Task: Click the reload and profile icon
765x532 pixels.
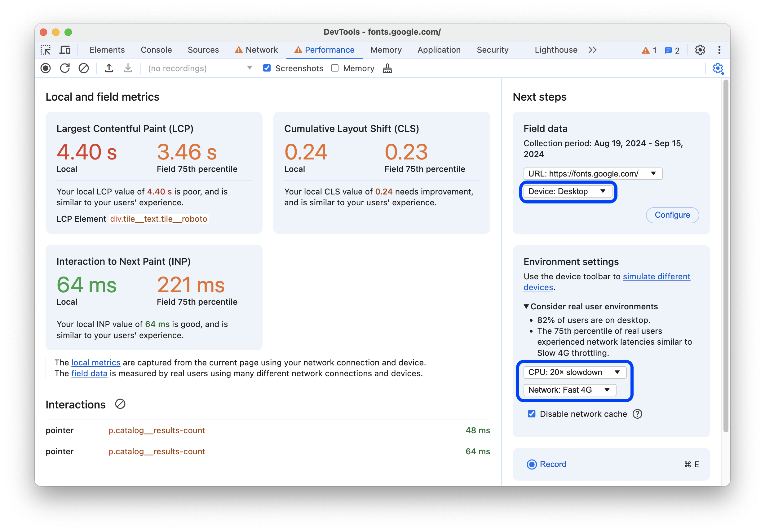Action: pos(65,69)
